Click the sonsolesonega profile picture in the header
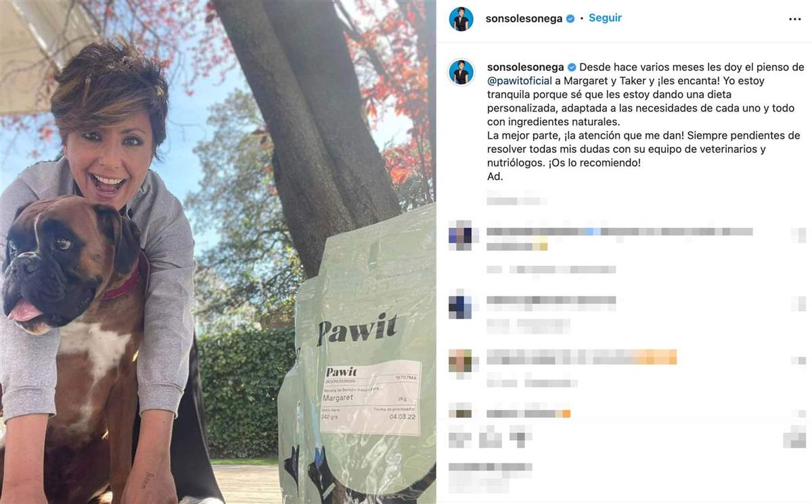Image resolution: width=812 pixels, height=504 pixels. tap(461, 19)
